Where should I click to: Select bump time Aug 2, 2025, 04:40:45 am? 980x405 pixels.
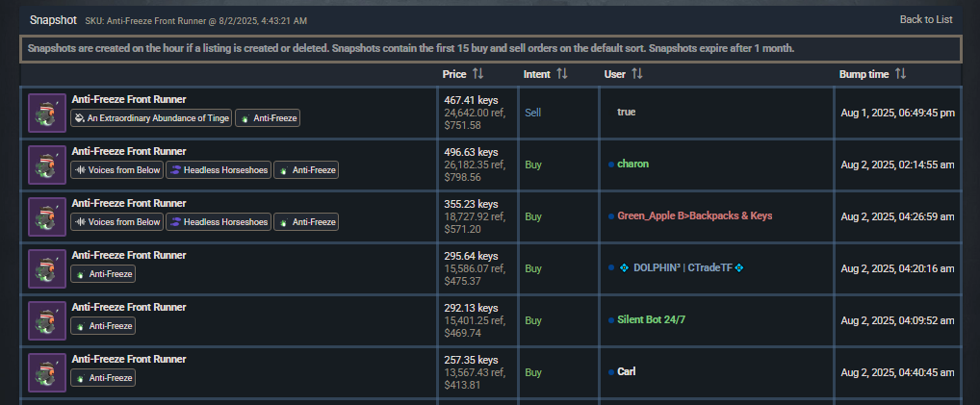(x=897, y=372)
